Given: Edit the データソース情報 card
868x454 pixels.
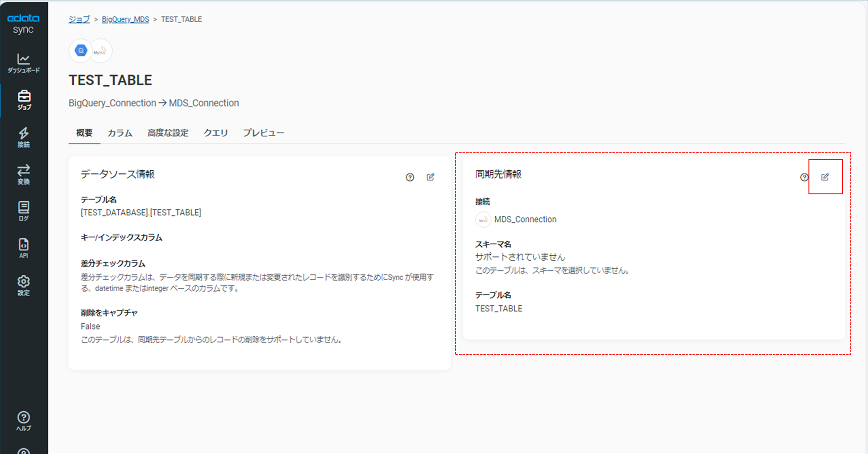Looking at the screenshot, I should pyautogui.click(x=430, y=177).
